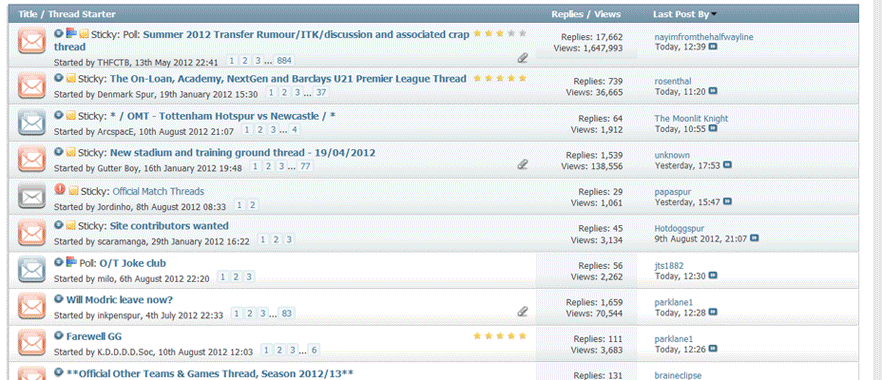The height and width of the screenshot is (380, 882).
Task: Open Official Other Teams & Games Thread
Action: tap(210, 373)
